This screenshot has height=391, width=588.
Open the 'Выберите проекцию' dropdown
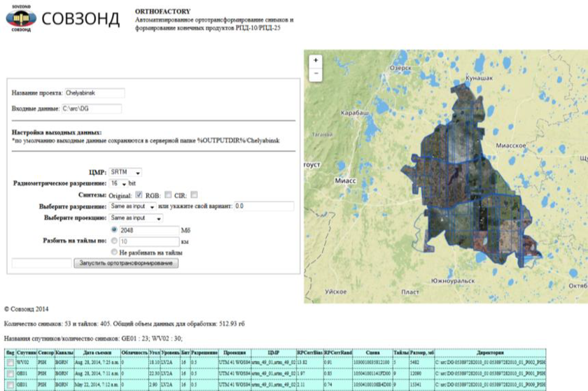(136, 218)
